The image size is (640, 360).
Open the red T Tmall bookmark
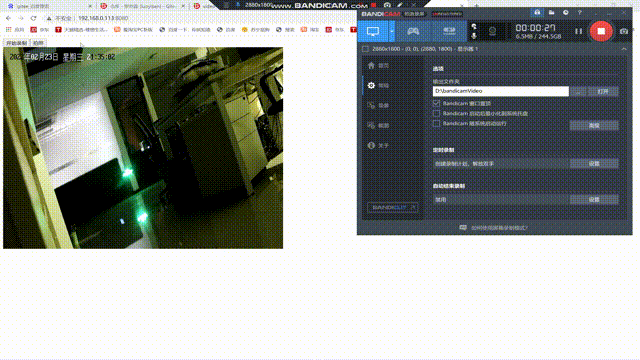pyautogui.click(x=81, y=30)
